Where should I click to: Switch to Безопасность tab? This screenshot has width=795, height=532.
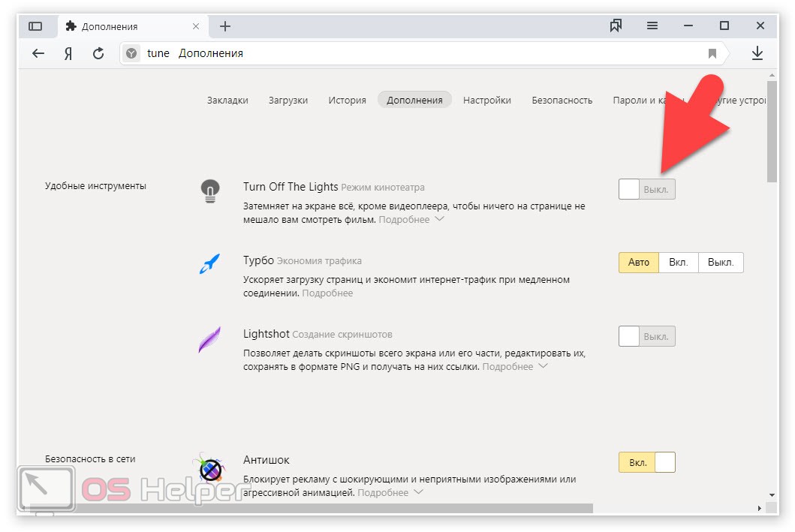tap(562, 101)
